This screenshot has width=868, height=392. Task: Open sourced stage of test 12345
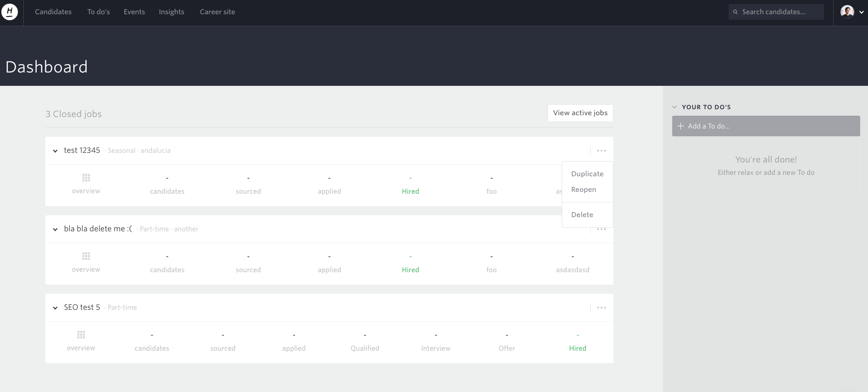pyautogui.click(x=248, y=185)
